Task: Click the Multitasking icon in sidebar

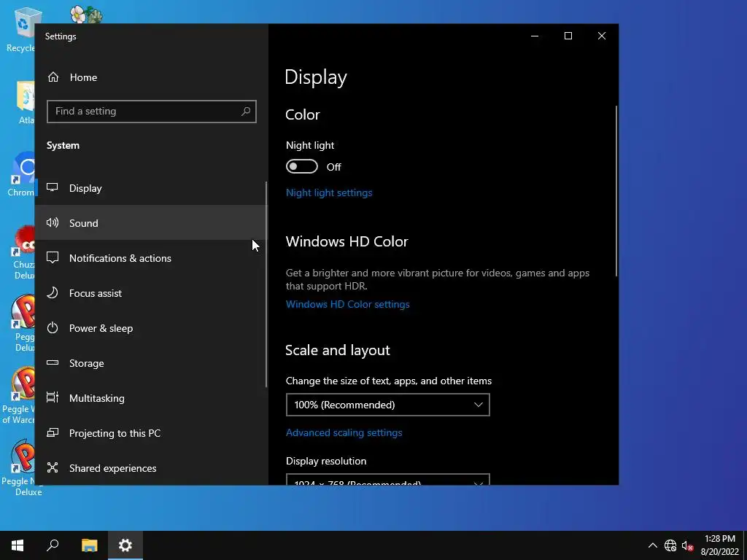Action: click(53, 397)
